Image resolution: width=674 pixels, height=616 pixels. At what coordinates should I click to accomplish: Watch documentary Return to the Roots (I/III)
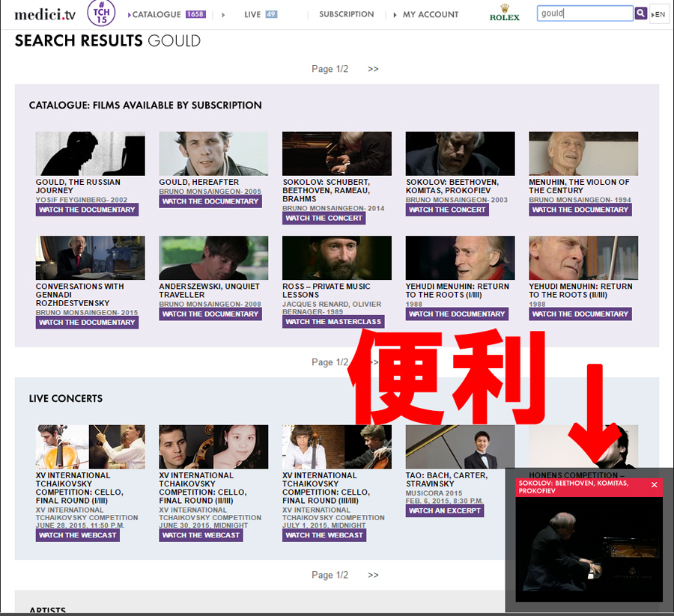tap(457, 314)
